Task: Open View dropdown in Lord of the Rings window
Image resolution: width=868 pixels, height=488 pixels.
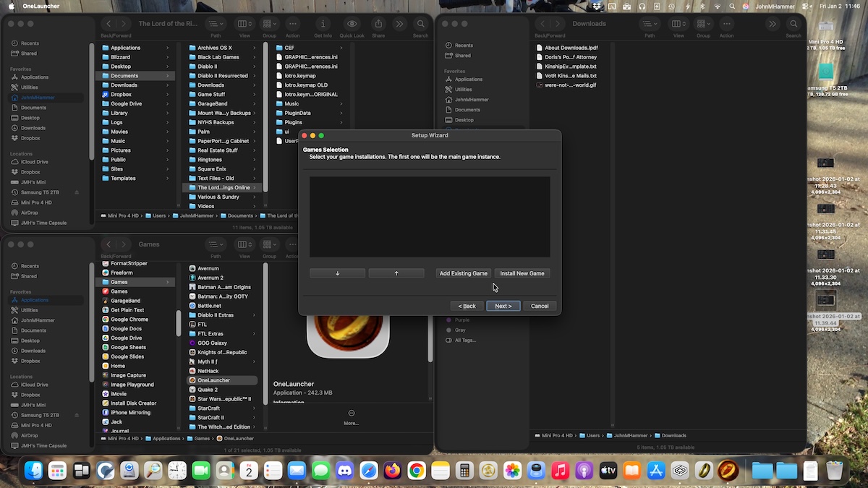Action: tap(244, 24)
